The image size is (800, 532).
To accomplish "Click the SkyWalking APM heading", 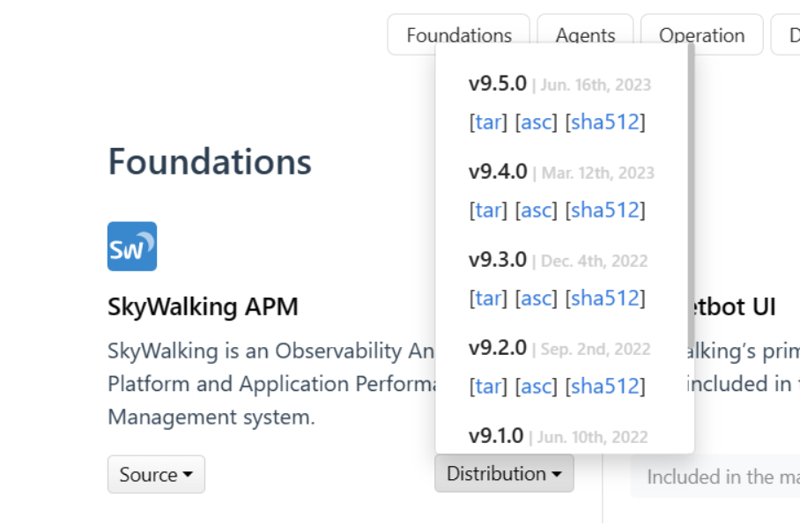I will coord(203,307).
